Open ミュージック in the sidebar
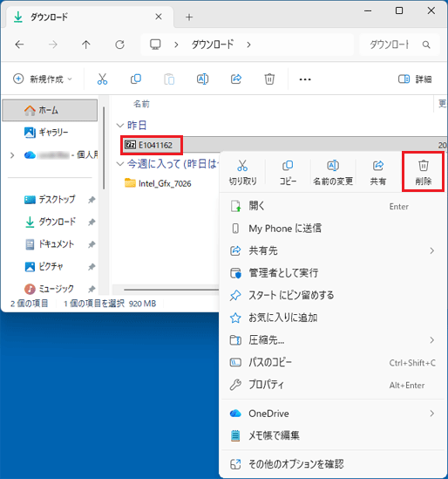 pyautogui.click(x=50, y=289)
